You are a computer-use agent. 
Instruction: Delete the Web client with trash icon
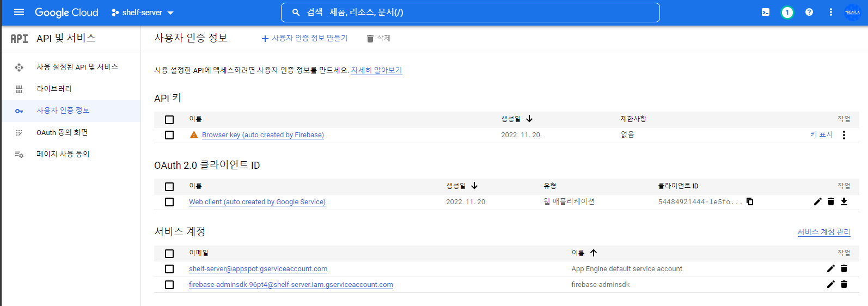pyautogui.click(x=831, y=201)
